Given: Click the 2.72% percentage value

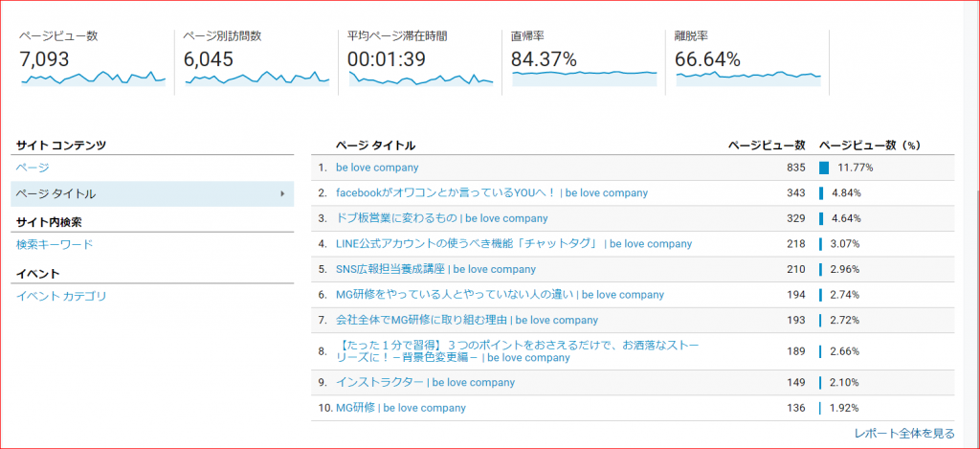Looking at the screenshot, I should tap(844, 320).
